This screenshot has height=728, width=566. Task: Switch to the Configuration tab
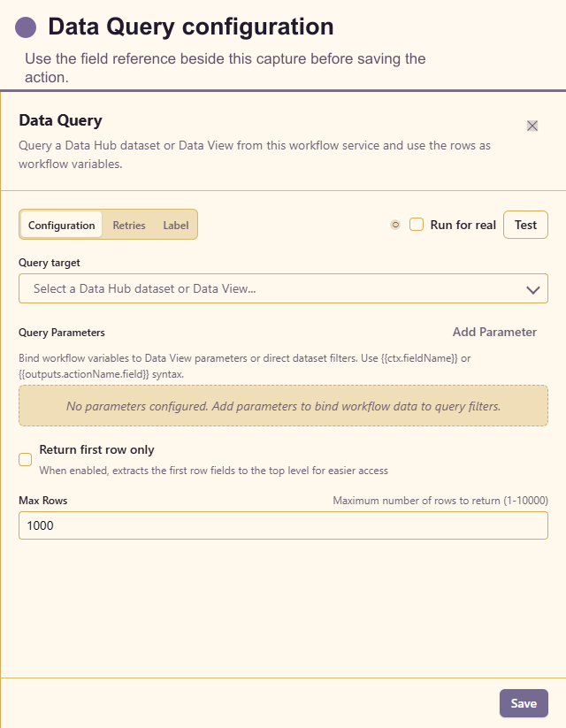[61, 226]
